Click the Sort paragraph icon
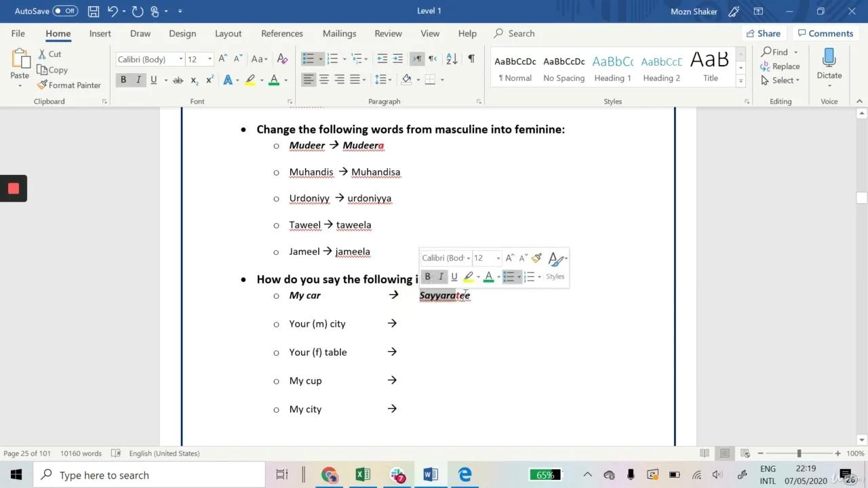The width and height of the screenshot is (868, 488). tap(452, 59)
